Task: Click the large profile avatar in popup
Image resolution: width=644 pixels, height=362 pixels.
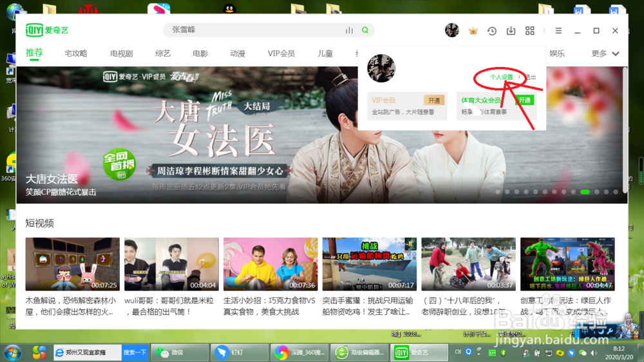Action: (381, 68)
